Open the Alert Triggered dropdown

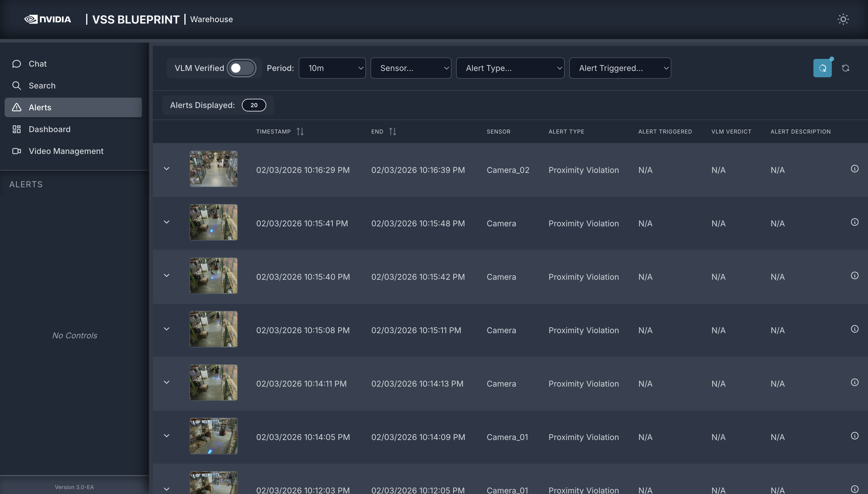[x=620, y=68]
